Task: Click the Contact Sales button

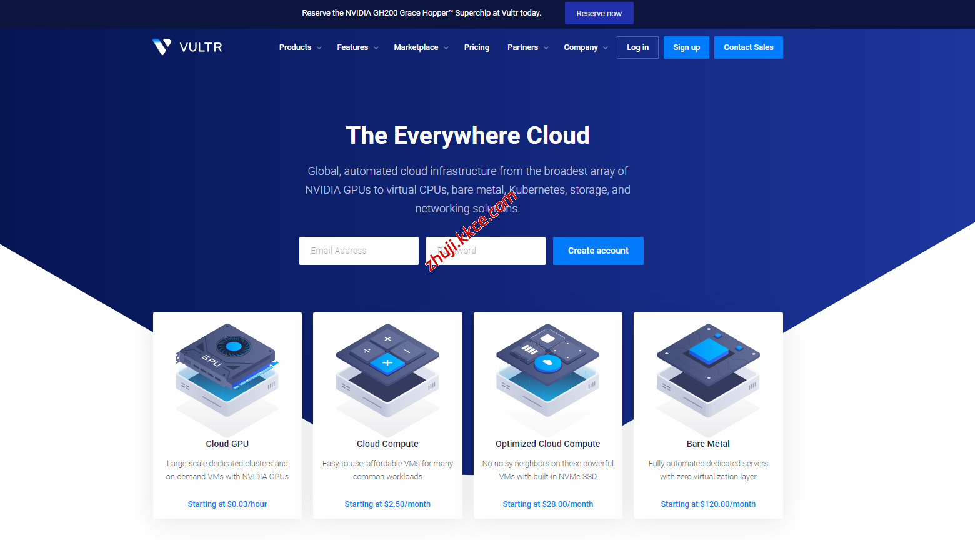Action: [748, 47]
